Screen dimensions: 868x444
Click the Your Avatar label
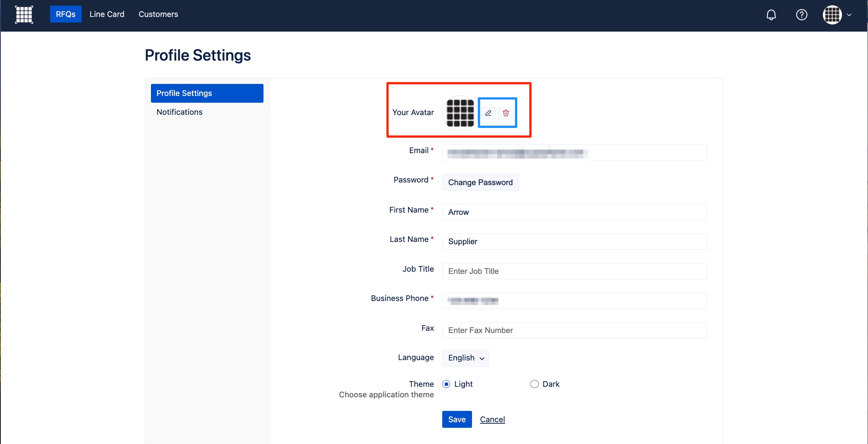pyautogui.click(x=413, y=113)
